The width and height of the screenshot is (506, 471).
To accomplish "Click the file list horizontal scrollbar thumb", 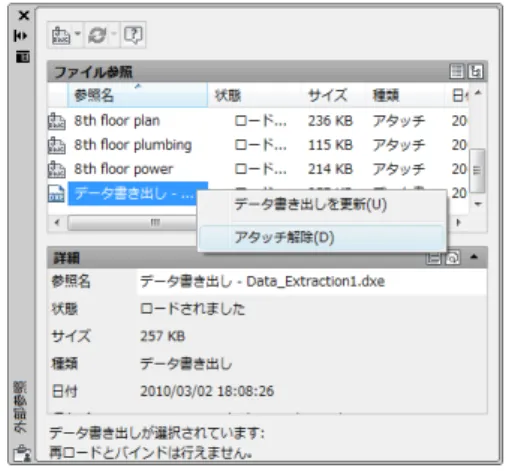I will click(133, 222).
